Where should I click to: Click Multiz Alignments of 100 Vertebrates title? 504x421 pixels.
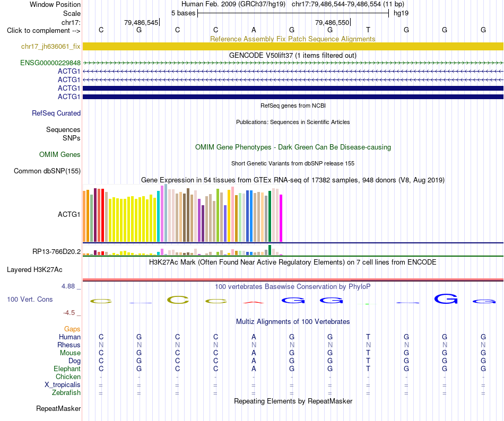(293, 321)
